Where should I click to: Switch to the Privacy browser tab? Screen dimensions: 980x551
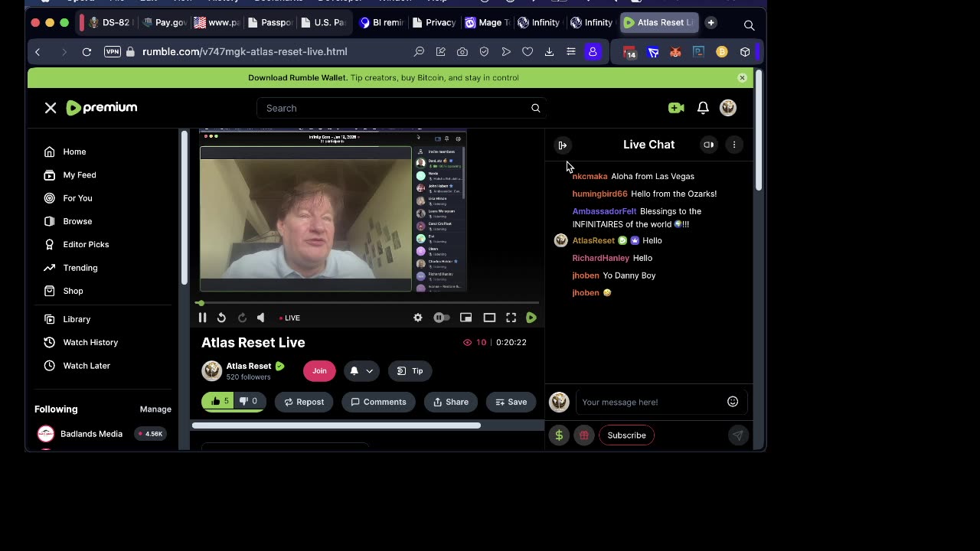(435, 23)
